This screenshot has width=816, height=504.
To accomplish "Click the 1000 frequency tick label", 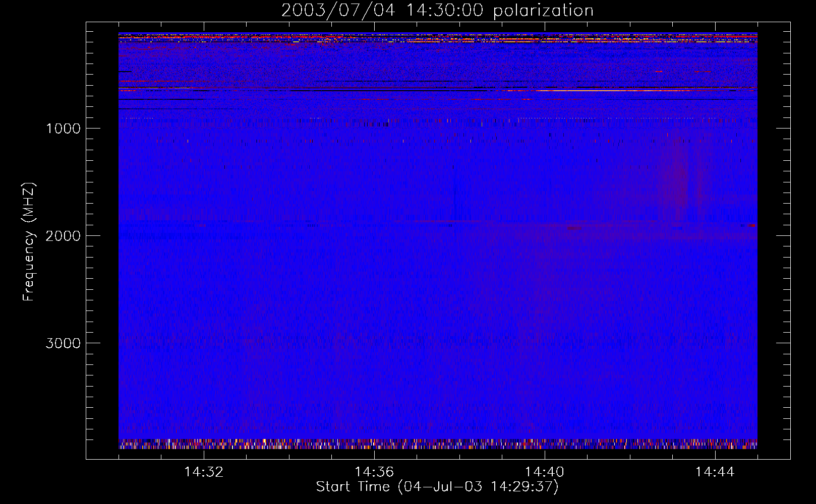I will coord(63,128).
